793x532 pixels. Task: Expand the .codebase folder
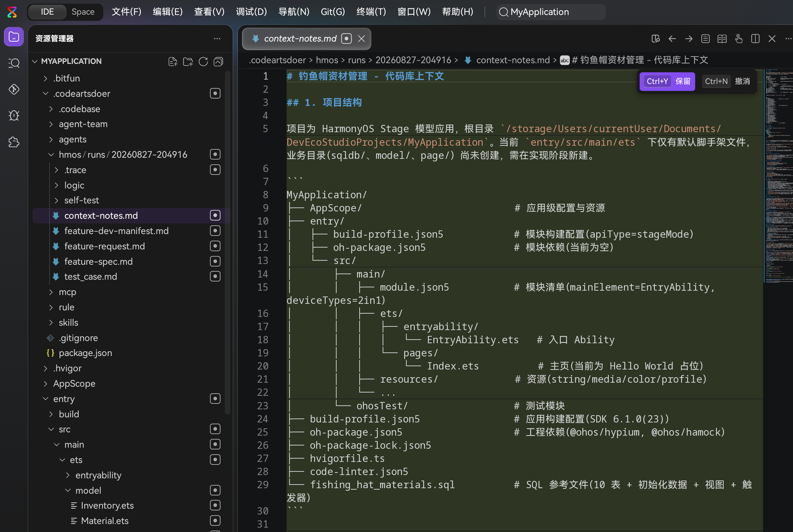51,109
